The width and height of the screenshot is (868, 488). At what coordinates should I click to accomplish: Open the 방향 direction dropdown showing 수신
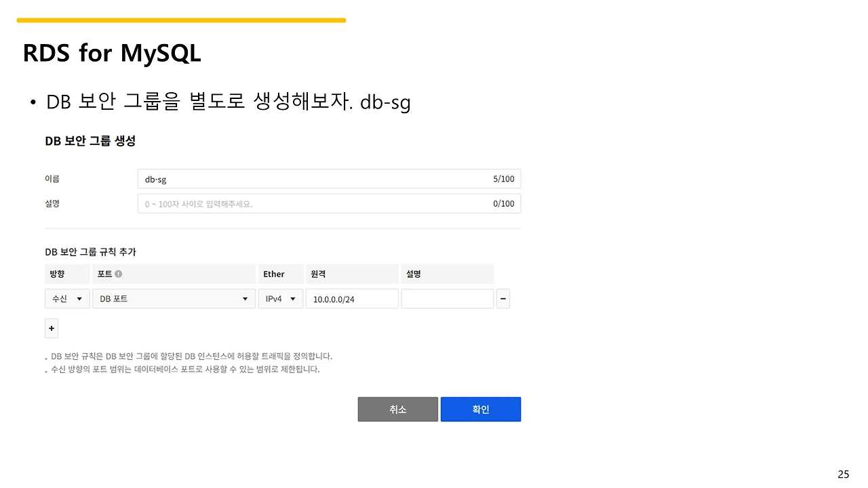[x=66, y=298]
